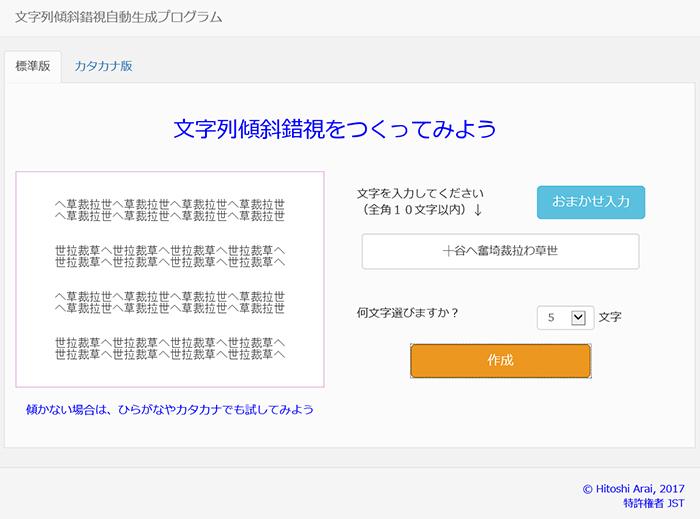Click the 文字を入力してください label
The image size is (700, 519).
(x=420, y=193)
